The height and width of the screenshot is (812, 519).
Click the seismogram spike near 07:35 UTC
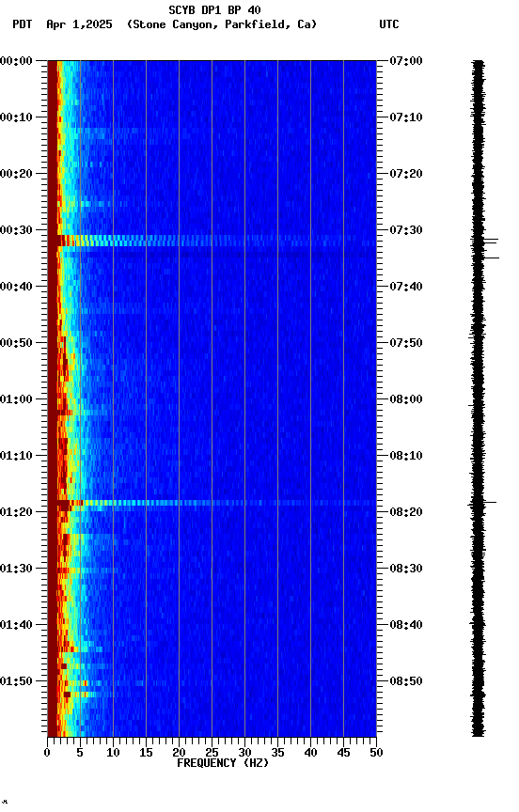[x=490, y=258]
